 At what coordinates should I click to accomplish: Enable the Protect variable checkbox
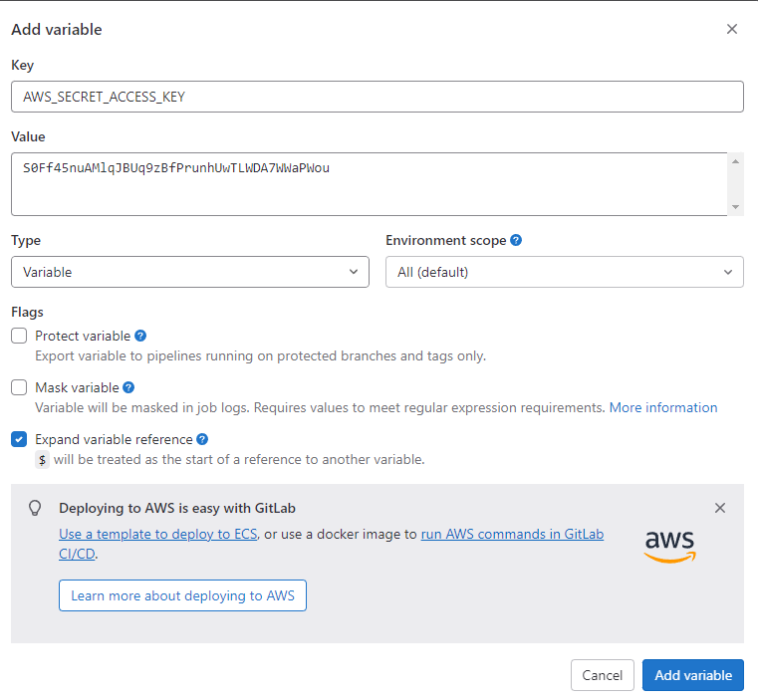point(19,336)
